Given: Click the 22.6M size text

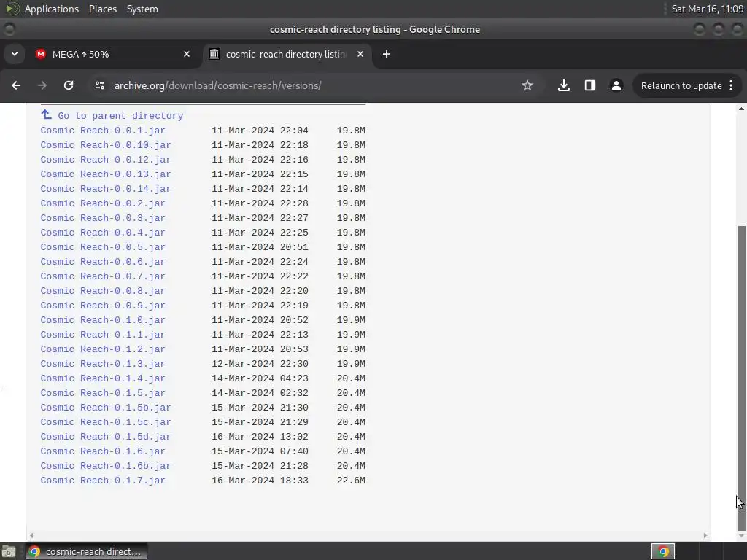Looking at the screenshot, I should coord(351,481).
